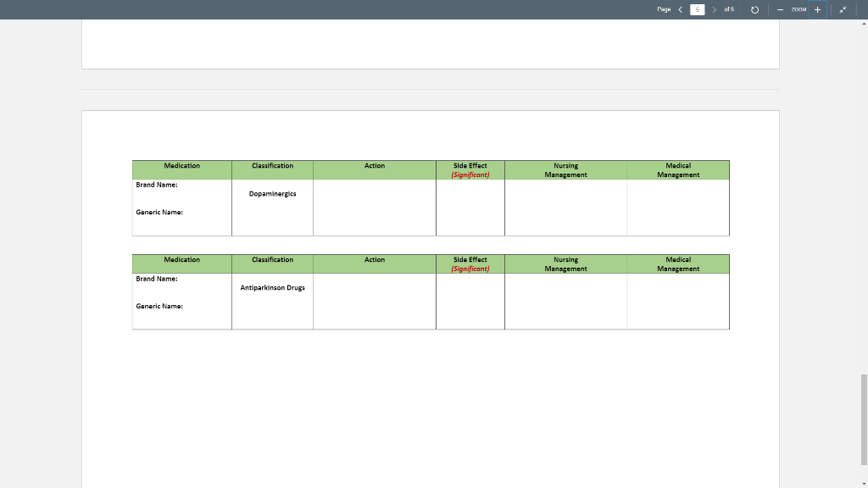Image resolution: width=868 pixels, height=488 pixels.
Task: Zoom in using the plus icon
Action: point(818,9)
